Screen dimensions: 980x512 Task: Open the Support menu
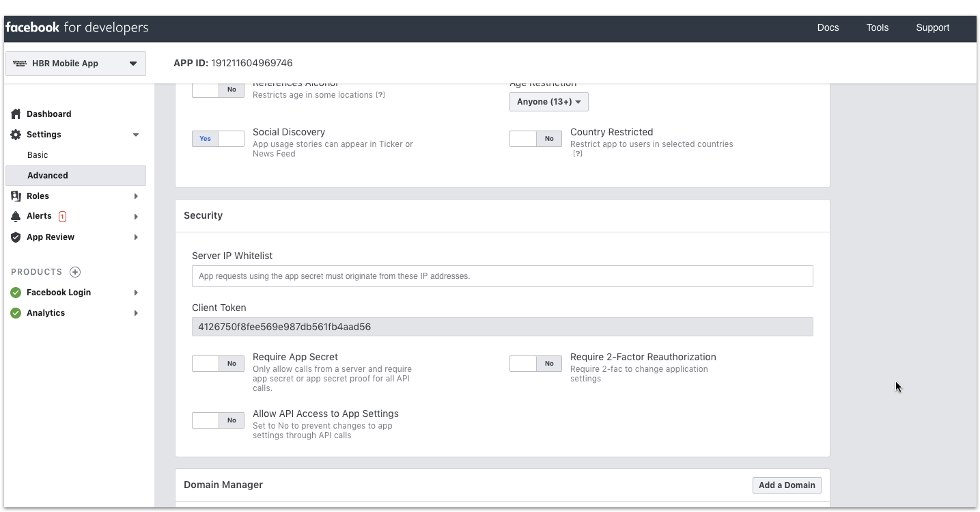933,28
